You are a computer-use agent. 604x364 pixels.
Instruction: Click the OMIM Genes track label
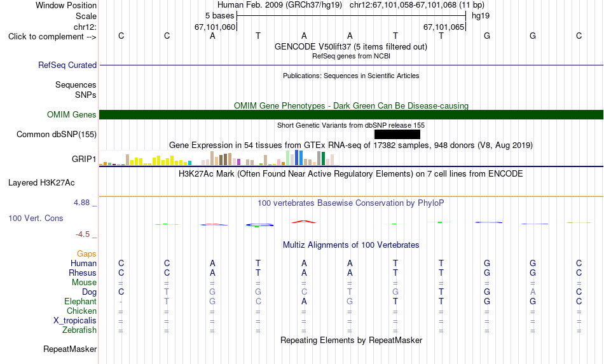pos(72,115)
